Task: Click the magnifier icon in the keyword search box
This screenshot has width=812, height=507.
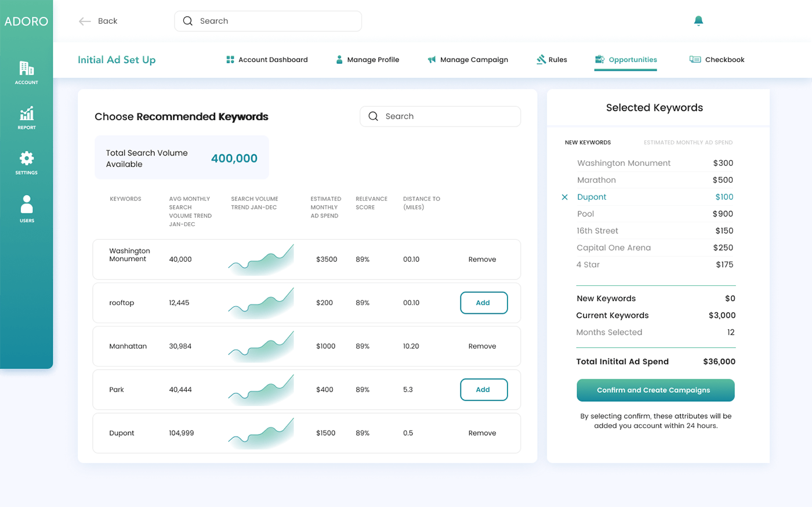Action: tap(373, 116)
